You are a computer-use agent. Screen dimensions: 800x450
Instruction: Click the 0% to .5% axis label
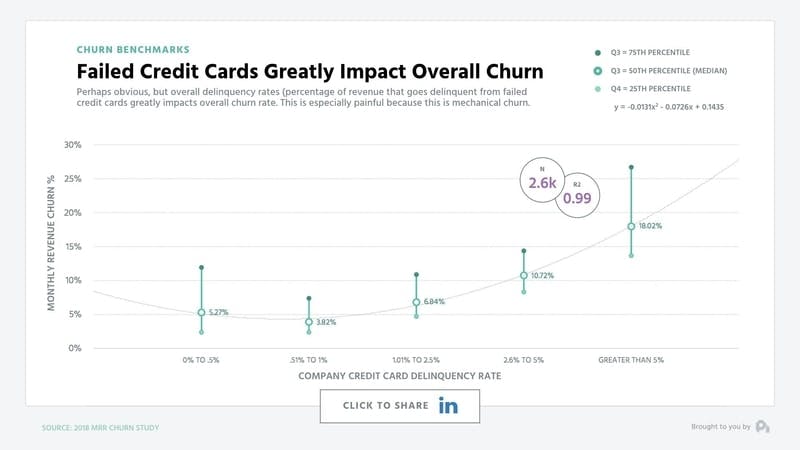click(x=202, y=358)
